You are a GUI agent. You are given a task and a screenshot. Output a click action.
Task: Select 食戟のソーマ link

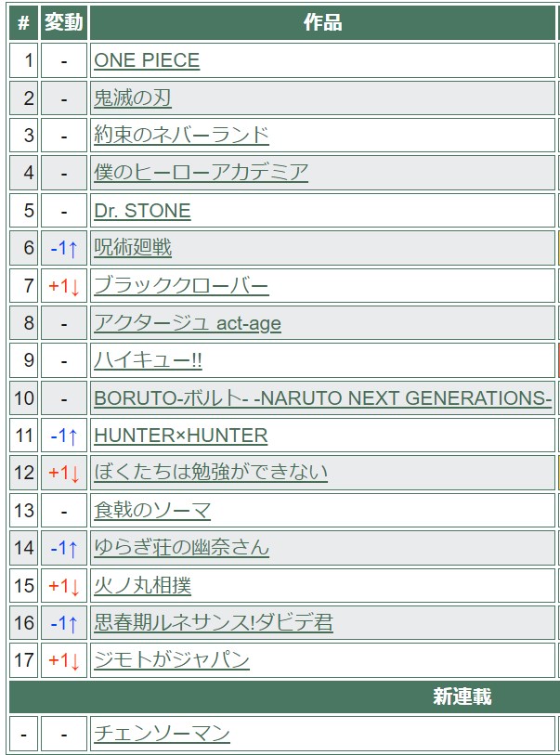152,510
